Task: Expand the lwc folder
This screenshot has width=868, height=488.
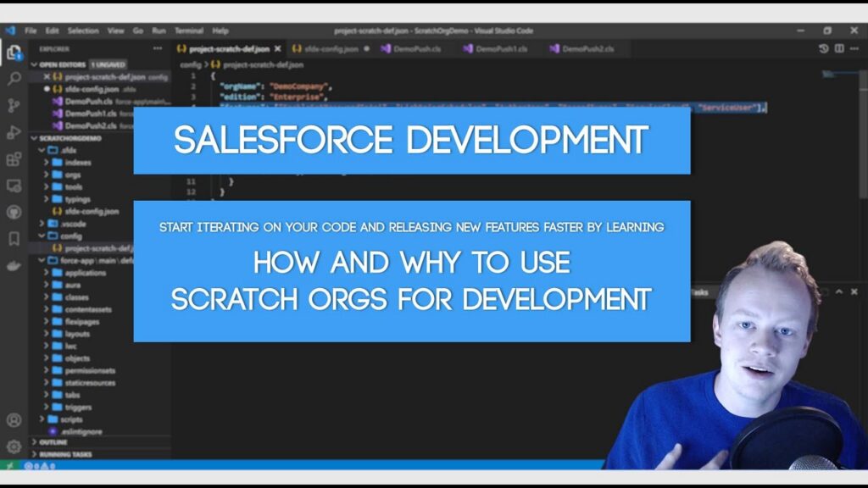Action: (47, 346)
